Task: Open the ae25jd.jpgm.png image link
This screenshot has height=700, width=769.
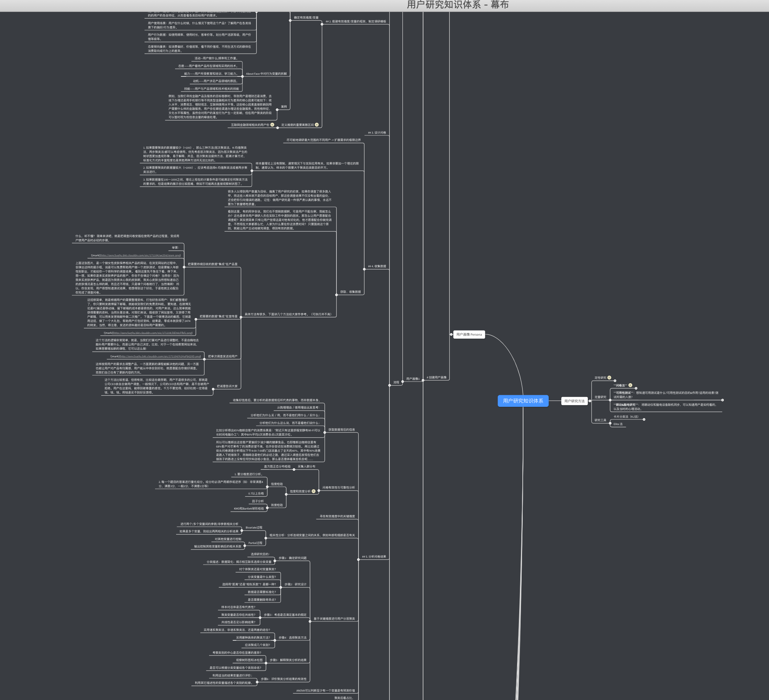Action: click(140, 255)
